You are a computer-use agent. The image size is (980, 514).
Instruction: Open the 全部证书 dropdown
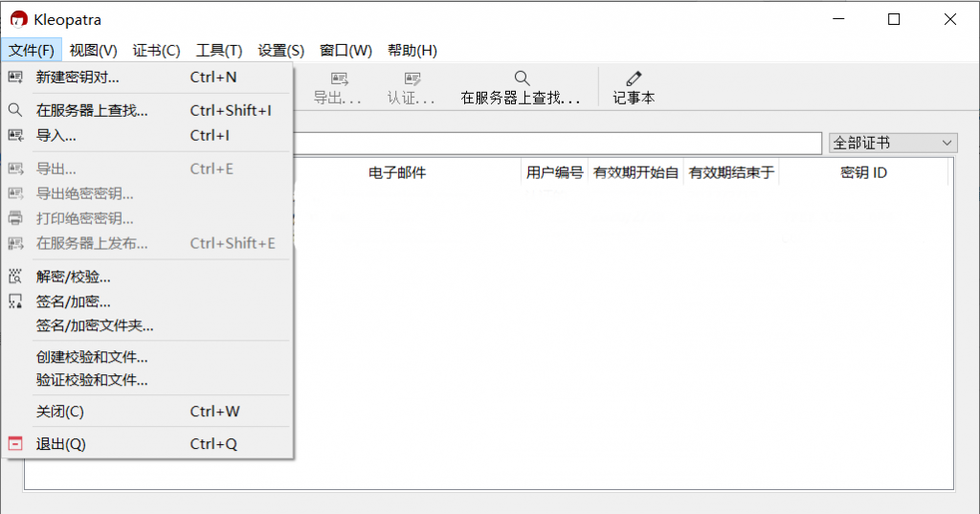[893, 143]
